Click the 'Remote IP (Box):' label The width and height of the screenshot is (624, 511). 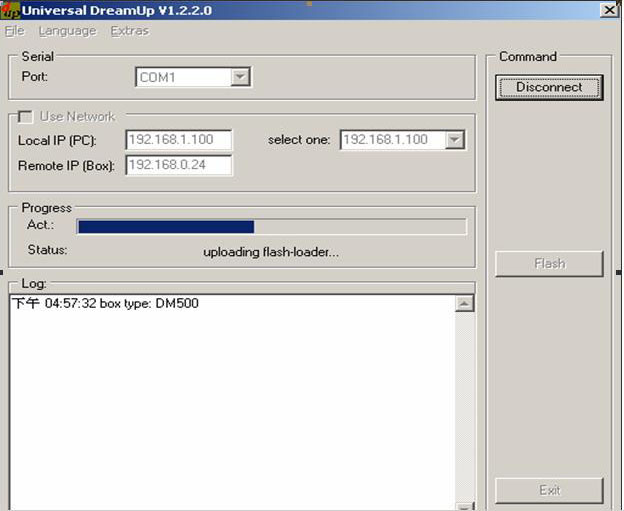point(66,166)
